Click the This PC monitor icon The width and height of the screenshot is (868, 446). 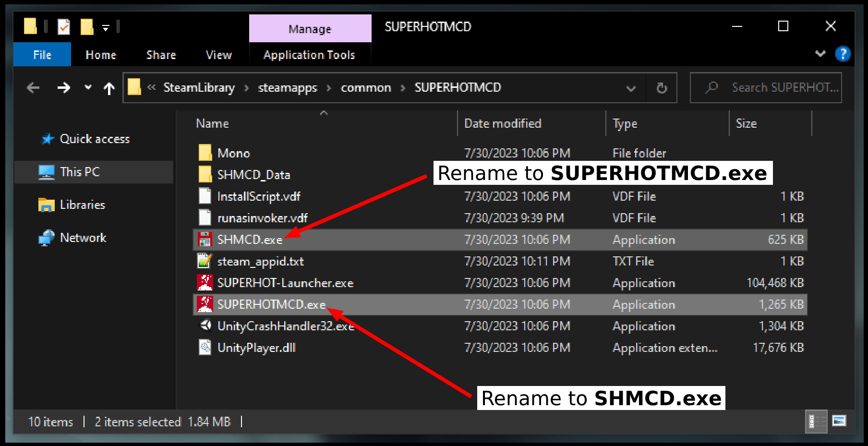[47, 172]
